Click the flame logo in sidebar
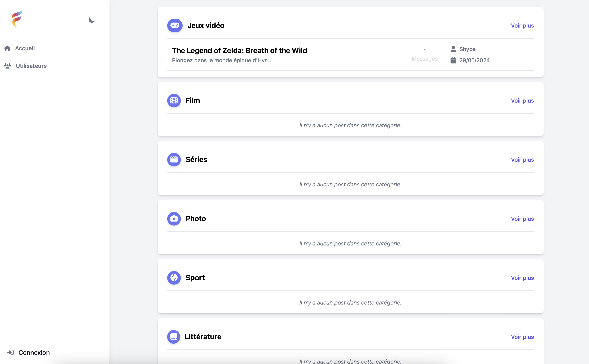Screen dimensions: 589x364 (17, 19)
